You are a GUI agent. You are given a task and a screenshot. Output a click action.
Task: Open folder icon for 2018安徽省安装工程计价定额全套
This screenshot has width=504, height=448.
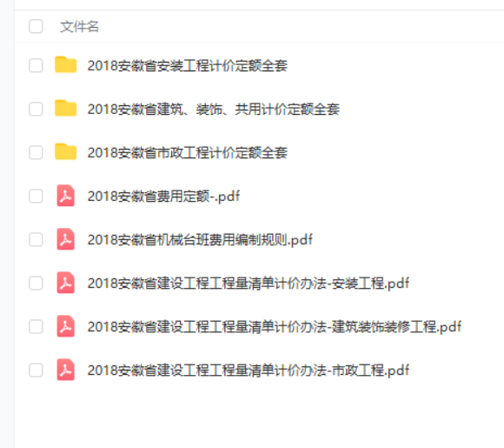(x=65, y=65)
